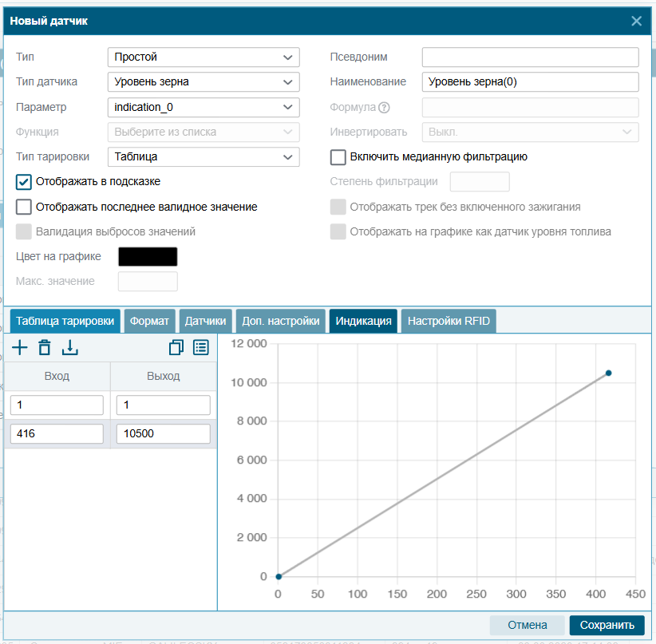The width and height of the screenshot is (656, 644).
Task: Switch to the Формат tab
Action: coord(149,321)
